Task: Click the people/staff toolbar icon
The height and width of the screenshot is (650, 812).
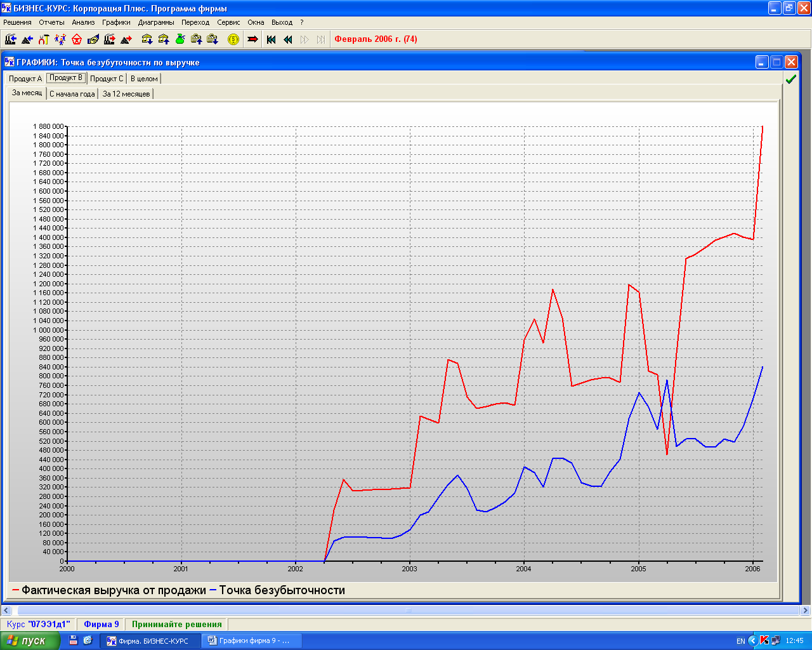Action: click(60, 39)
